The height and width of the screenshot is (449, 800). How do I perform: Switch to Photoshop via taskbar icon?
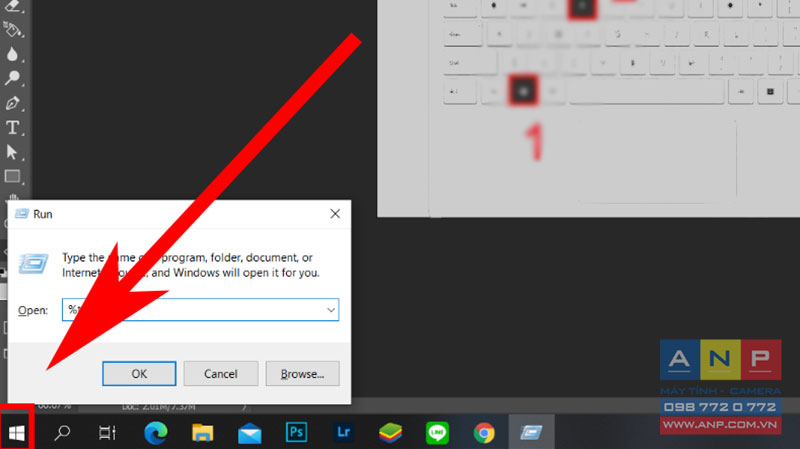pyautogui.click(x=296, y=433)
